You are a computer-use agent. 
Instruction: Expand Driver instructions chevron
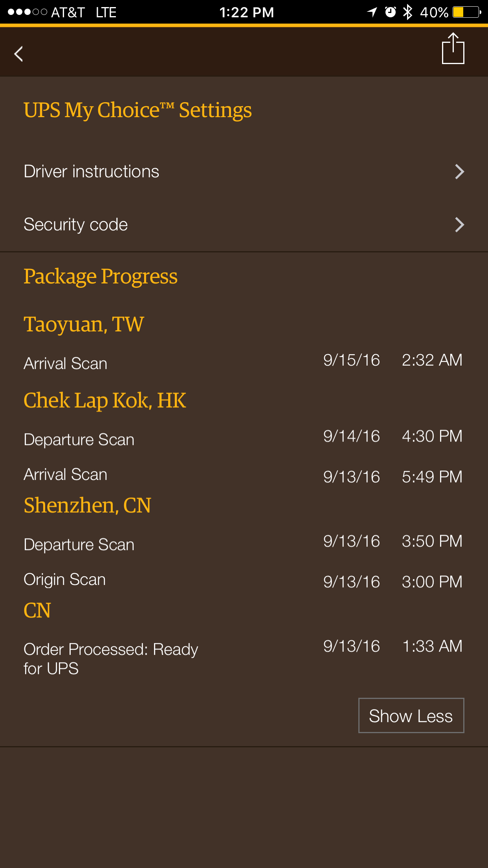point(459,172)
